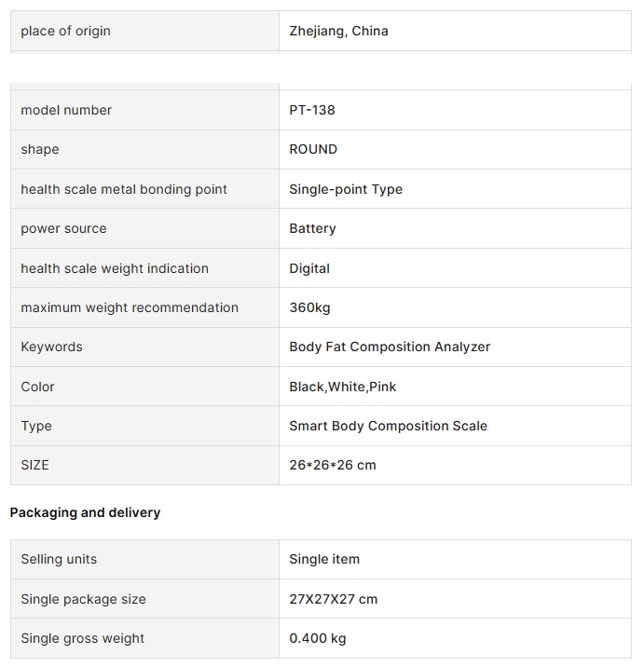The image size is (644, 667).
Task: Select the 360kg value
Action: (309, 307)
